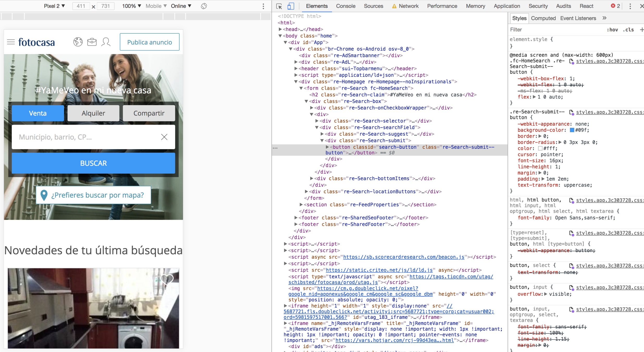Screen dimensions: 644x352
Task: Open the Pixel 2 device dropdown
Action: [54, 6]
